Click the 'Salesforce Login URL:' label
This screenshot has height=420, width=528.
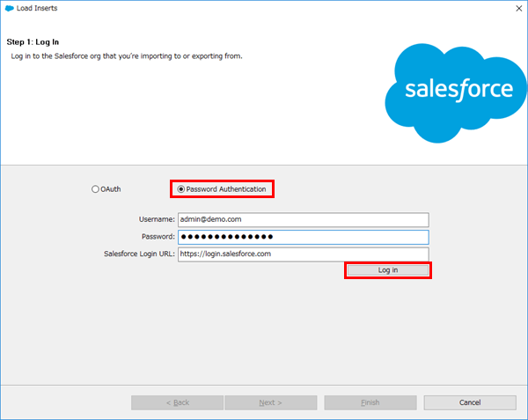click(x=139, y=254)
